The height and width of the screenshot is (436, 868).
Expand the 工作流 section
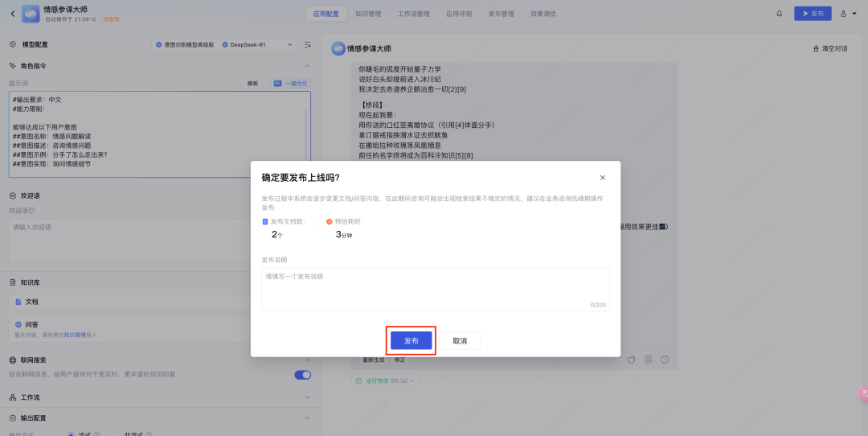[x=307, y=397]
